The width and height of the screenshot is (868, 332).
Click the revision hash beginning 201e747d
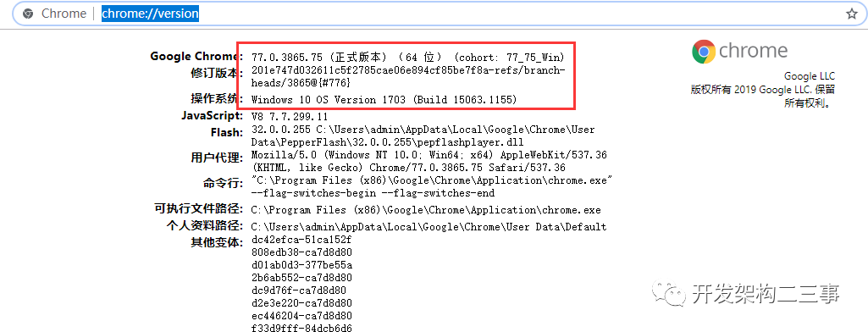pyautogui.click(x=408, y=76)
